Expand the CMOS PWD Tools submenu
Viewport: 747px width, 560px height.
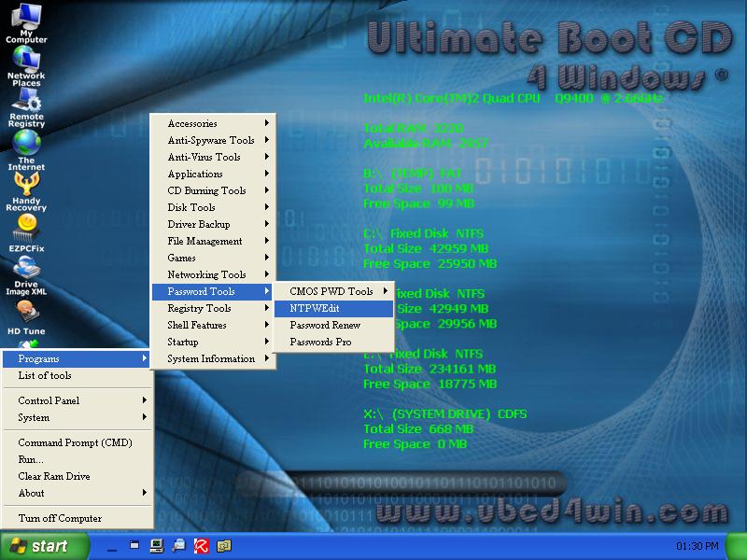(331, 291)
